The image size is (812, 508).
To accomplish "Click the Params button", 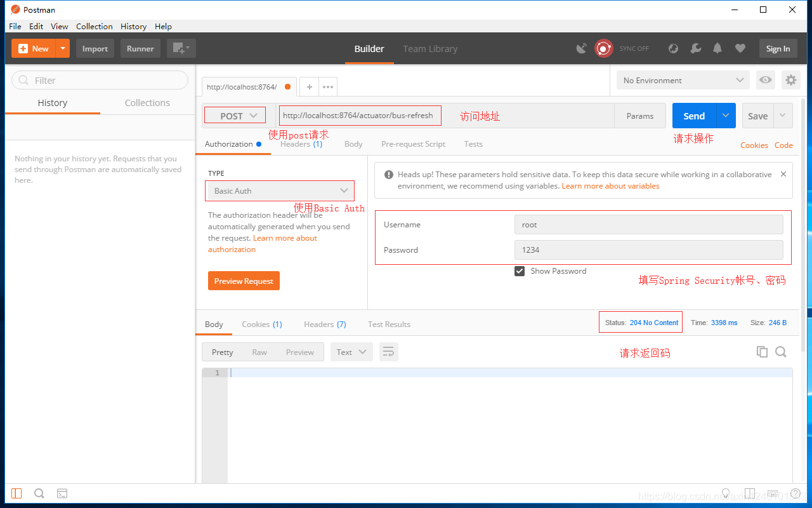I will (640, 116).
